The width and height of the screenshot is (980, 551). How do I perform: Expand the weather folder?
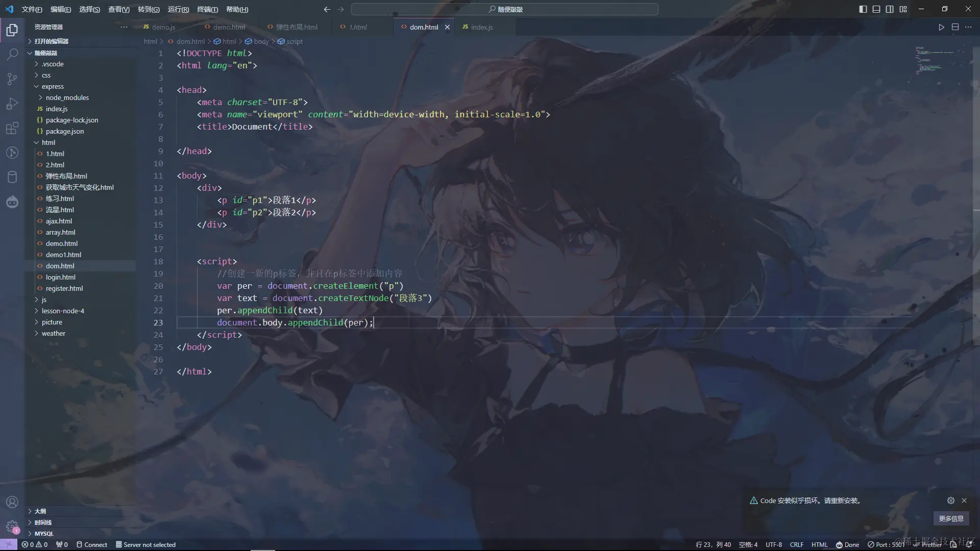tap(53, 333)
